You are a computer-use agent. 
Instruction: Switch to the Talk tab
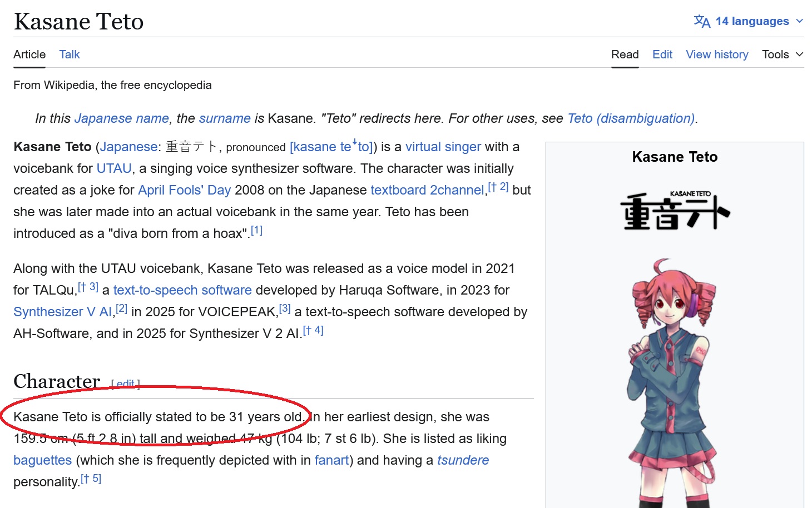(x=70, y=54)
